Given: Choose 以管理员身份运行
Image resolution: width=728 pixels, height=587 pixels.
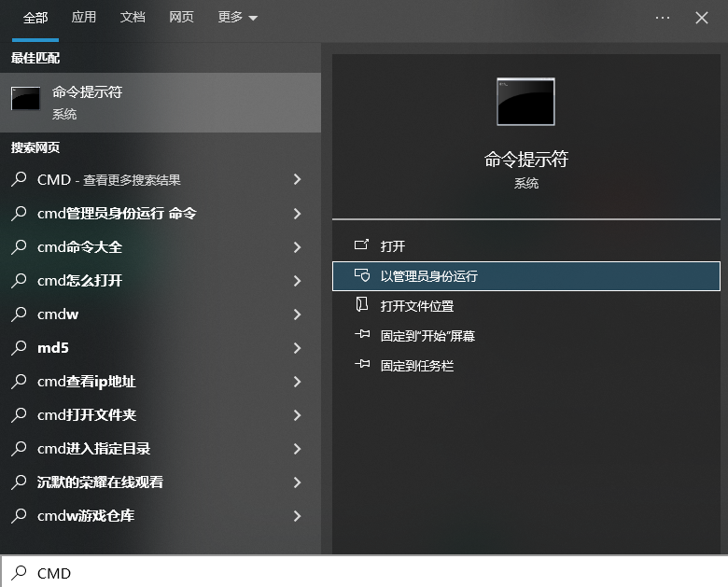Looking at the screenshot, I should (x=526, y=276).
